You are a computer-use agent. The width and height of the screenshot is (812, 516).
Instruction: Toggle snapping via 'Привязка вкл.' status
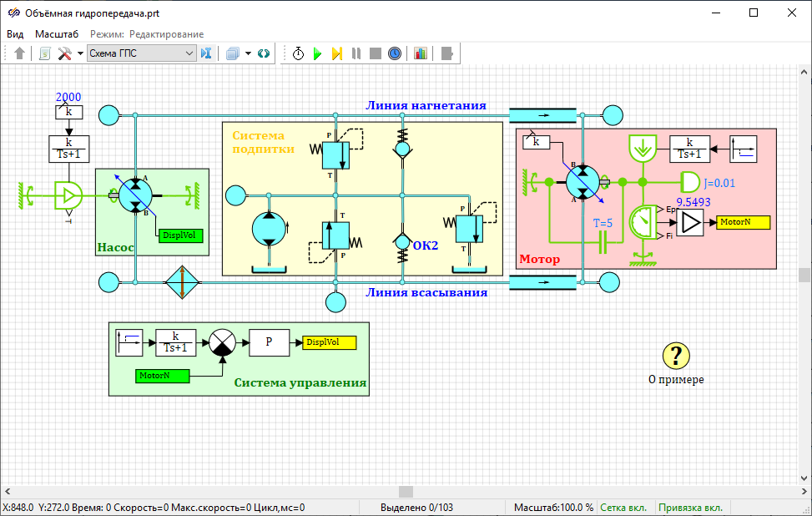tap(691, 508)
